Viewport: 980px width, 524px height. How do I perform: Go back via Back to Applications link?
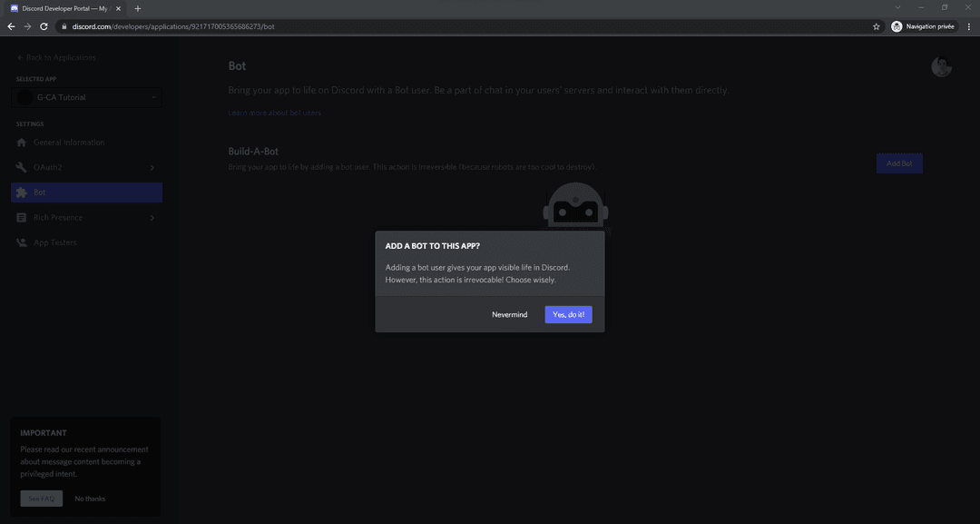coord(56,57)
